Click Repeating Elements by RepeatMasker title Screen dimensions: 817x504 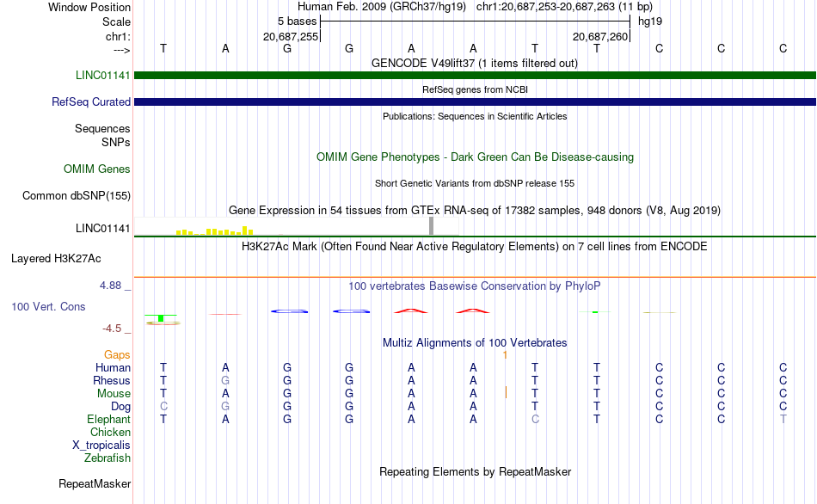click(475, 471)
